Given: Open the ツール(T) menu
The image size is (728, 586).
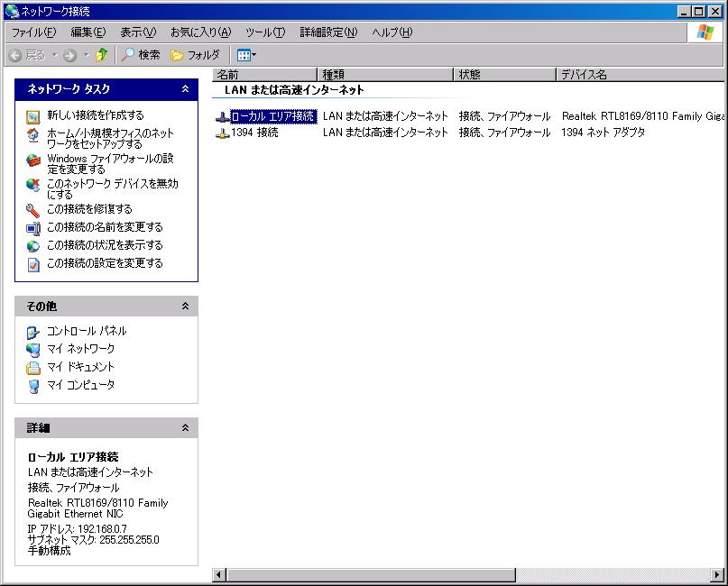Looking at the screenshot, I should (x=265, y=32).
